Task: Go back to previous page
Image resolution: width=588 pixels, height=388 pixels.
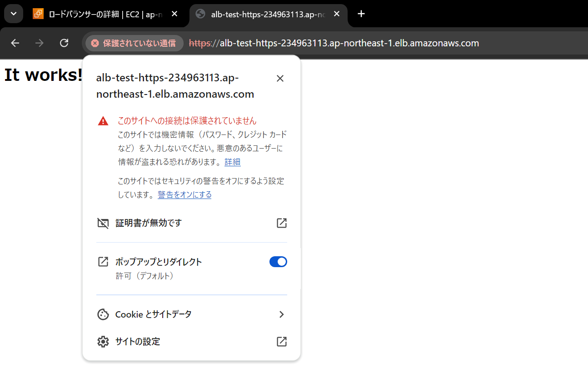Action: 15,43
